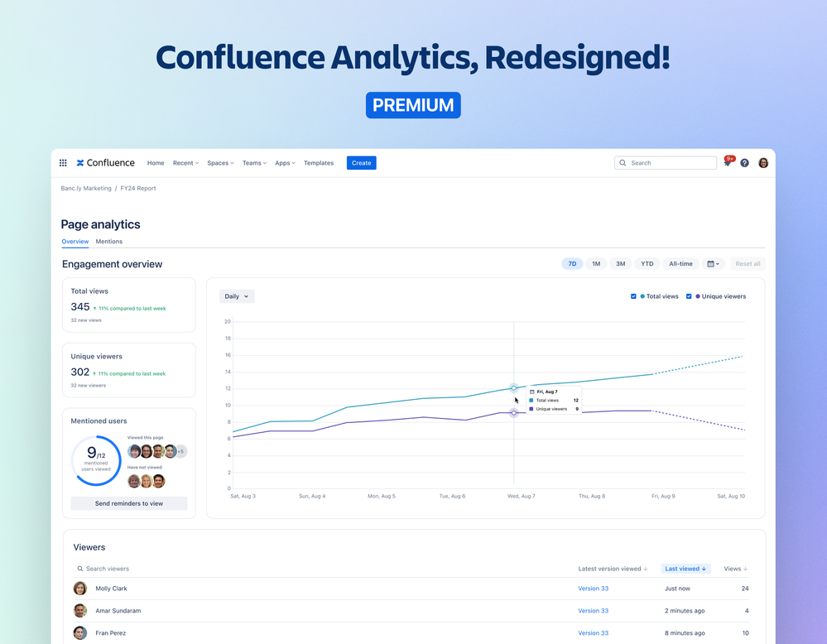
Task: Sort by Latest version viewed column
Action: [x=613, y=569]
